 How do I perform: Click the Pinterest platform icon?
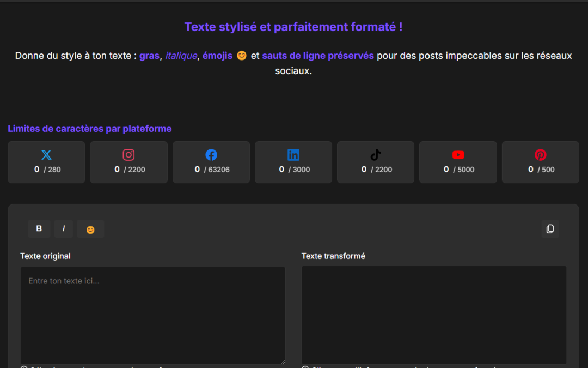point(541,155)
